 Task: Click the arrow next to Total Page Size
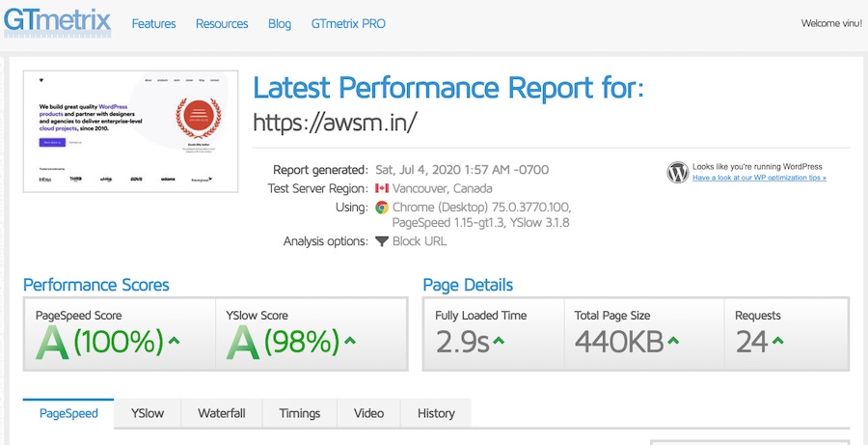click(673, 341)
